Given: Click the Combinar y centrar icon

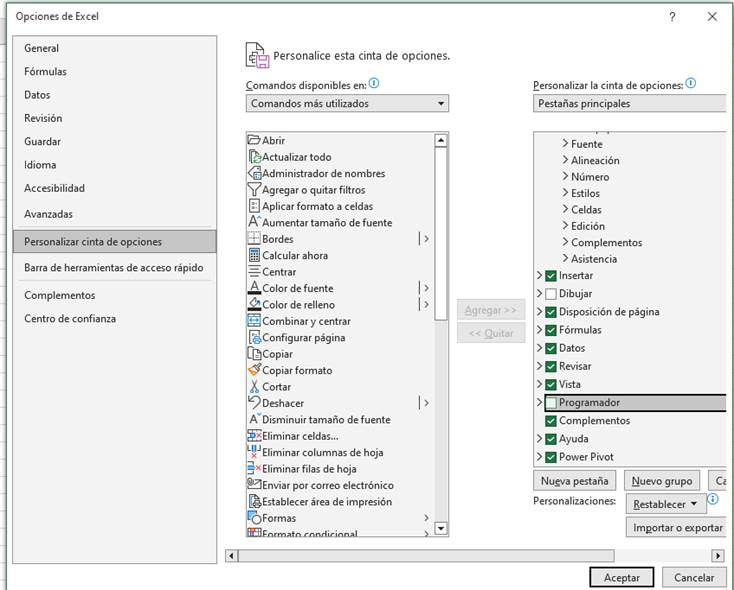Looking at the screenshot, I should [254, 321].
